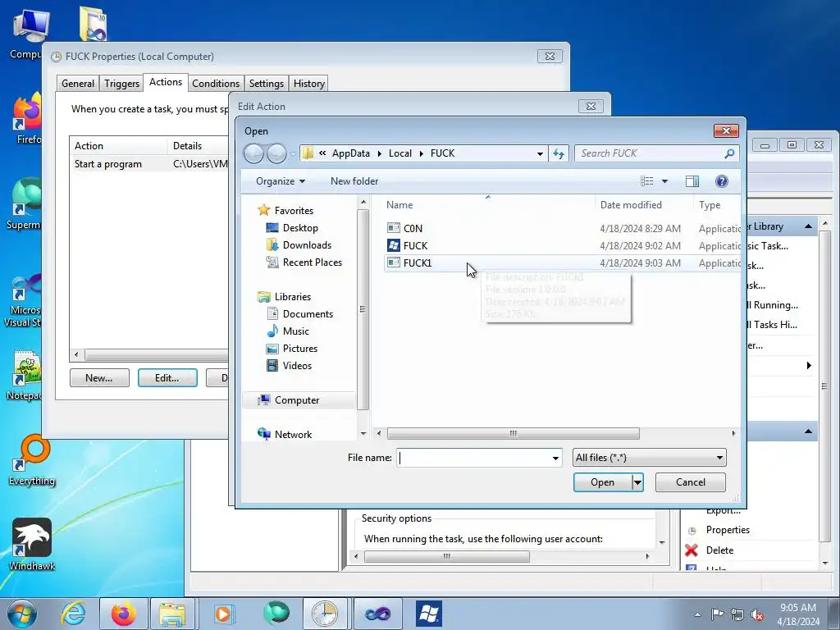The height and width of the screenshot is (630, 840).
Task: Select Favorites star heading
Action: pos(285,211)
